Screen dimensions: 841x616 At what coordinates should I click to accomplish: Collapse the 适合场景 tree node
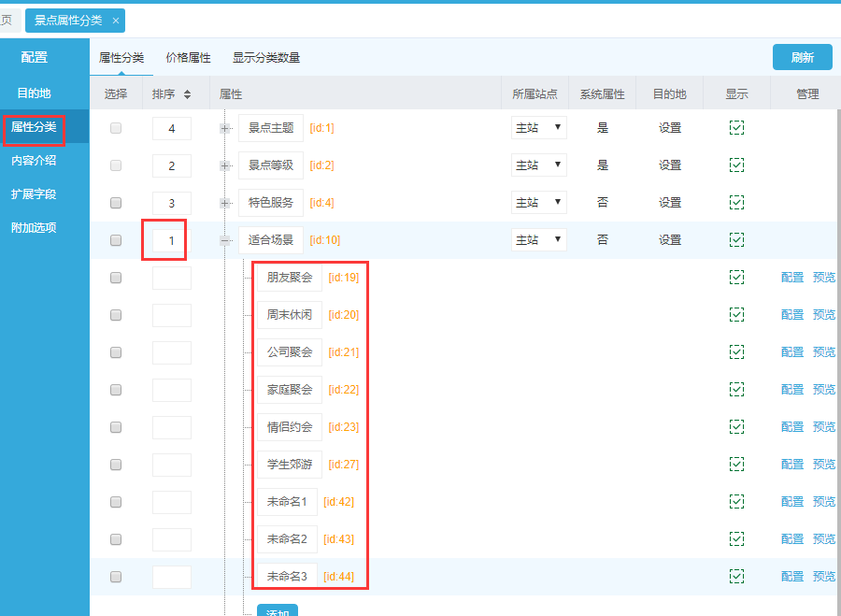[225, 240]
